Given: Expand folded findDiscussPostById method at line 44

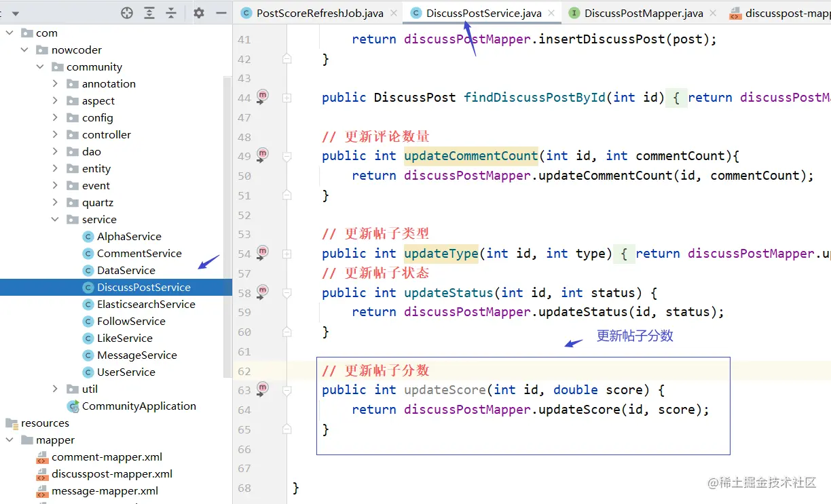Looking at the screenshot, I should 287,98.
